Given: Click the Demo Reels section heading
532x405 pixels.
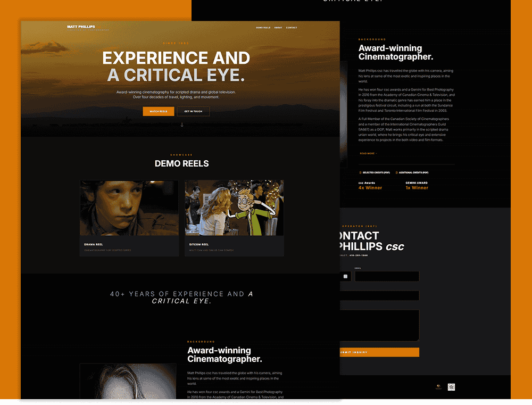Looking at the screenshot, I should pyautogui.click(x=182, y=163).
